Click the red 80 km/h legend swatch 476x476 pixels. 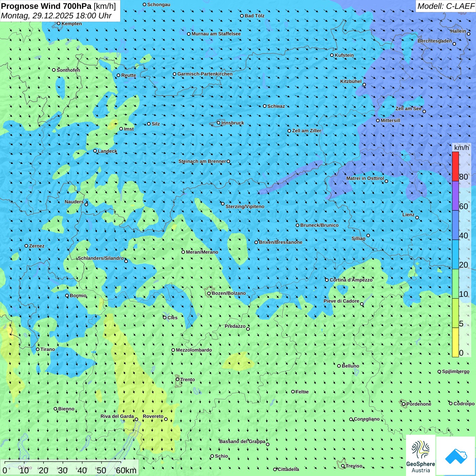(x=455, y=166)
